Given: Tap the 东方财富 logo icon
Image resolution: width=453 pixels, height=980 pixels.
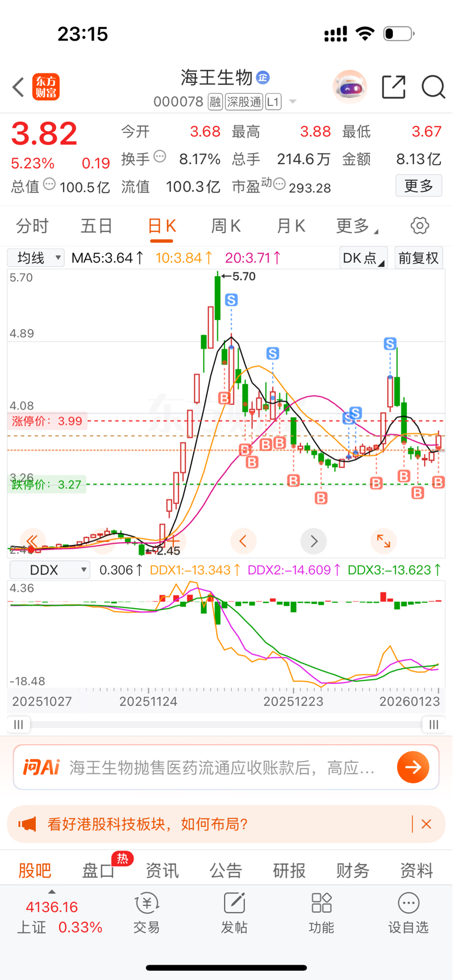Looking at the screenshot, I should 46,87.
